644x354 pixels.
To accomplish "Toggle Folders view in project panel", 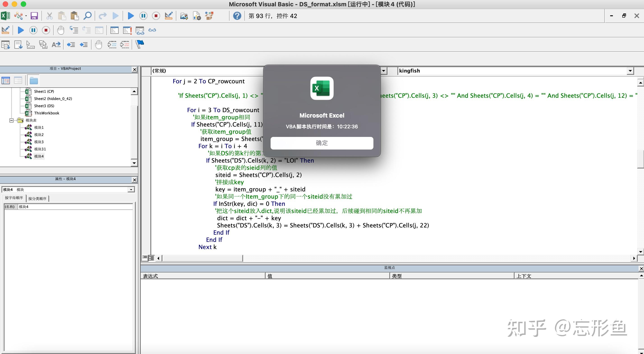I will pyautogui.click(x=34, y=81).
